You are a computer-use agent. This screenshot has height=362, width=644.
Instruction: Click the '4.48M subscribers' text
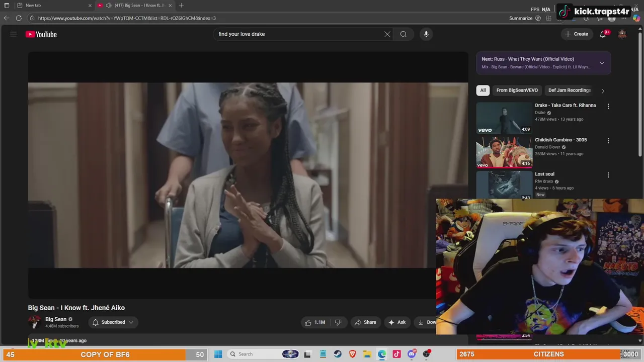click(x=62, y=326)
